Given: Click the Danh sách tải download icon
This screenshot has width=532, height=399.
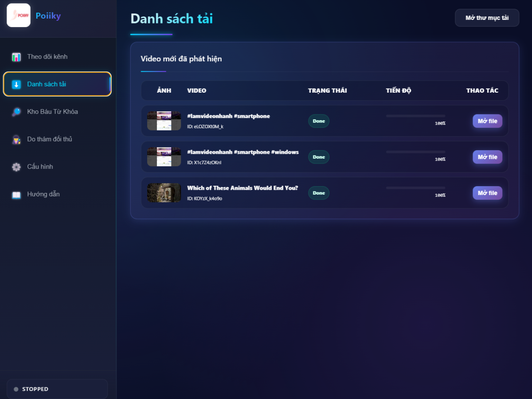Looking at the screenshot, I should pos(16,84).
